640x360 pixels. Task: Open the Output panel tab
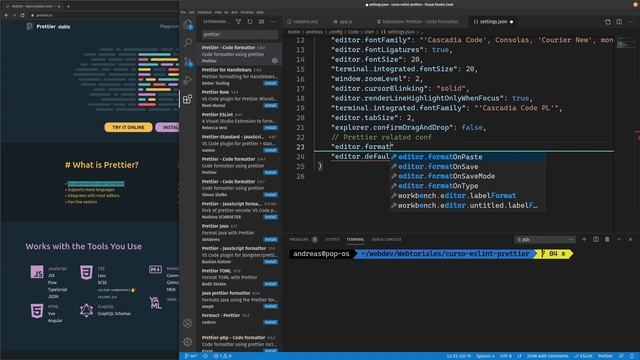[332, 240]
